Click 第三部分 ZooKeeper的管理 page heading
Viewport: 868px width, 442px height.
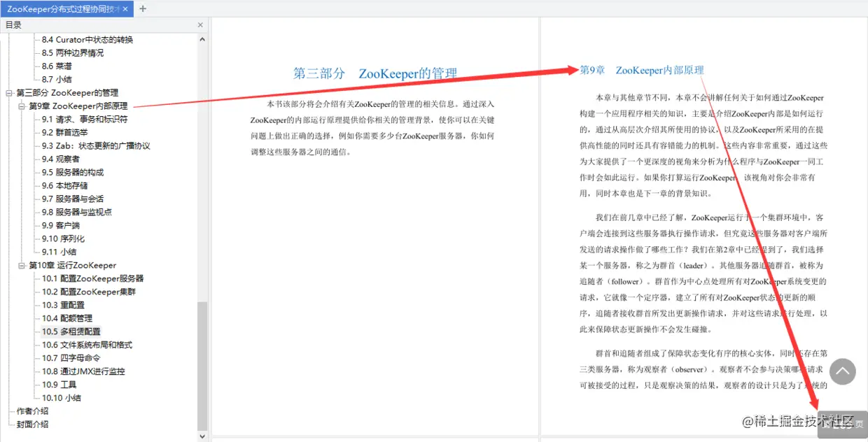coord(375,74)
